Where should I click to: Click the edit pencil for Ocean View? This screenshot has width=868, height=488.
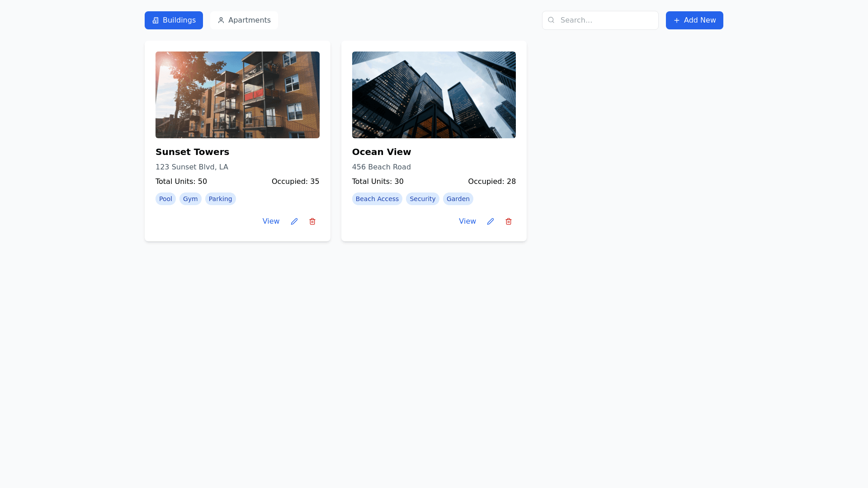point(491,221)
